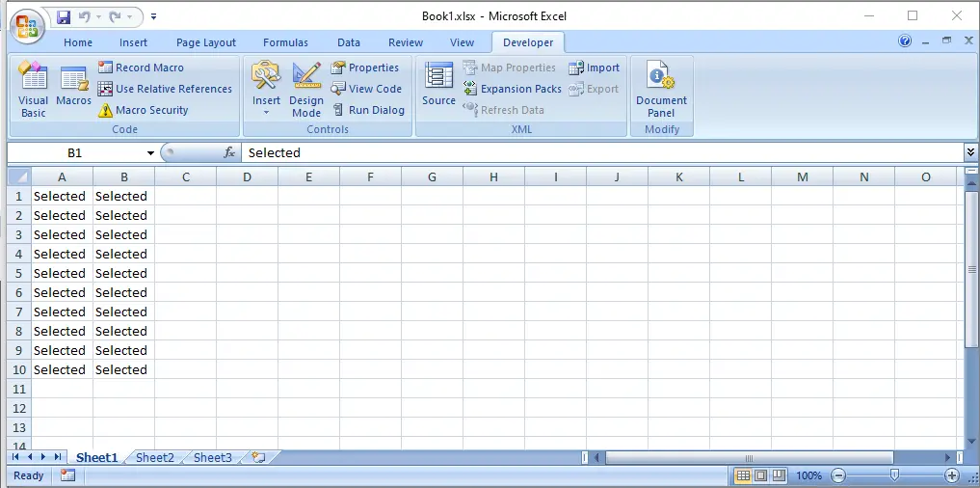This screenshot has height=488, width=980.
Task: Click Import XML data
Action: tap(594, 68)
